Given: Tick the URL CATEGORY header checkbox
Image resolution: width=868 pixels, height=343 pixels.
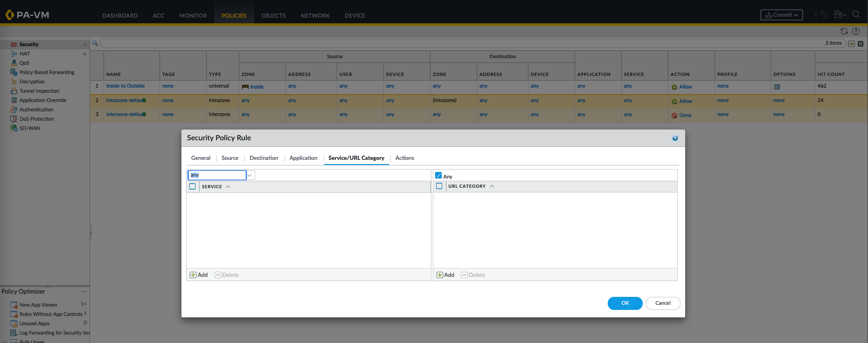Looking at the screenshot, I should [x=439, y=186].
